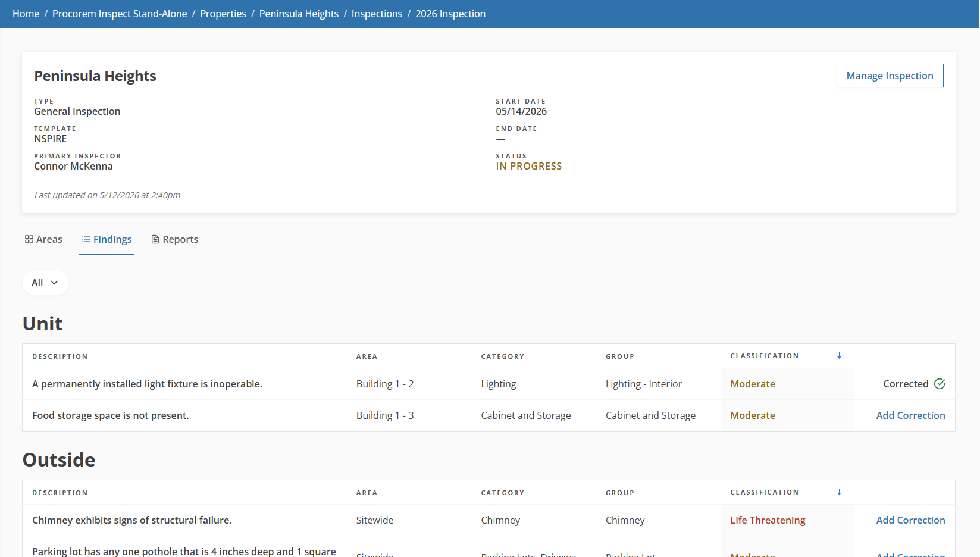Click the Outside table Description column header
Viewport: 980px width, 557px height.
[x=60, y=493]
